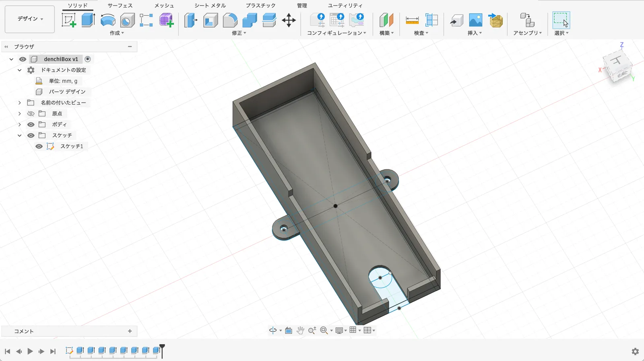Image resolution: width=644 pixels, height=361 pixels.
Task: Click the Revolve tool icon
Action: 107,20
